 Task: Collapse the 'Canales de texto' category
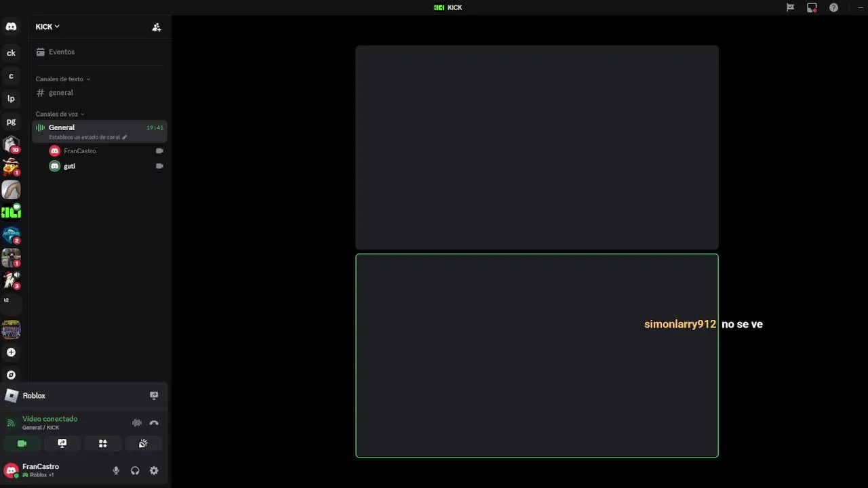[x=62, y=79]
